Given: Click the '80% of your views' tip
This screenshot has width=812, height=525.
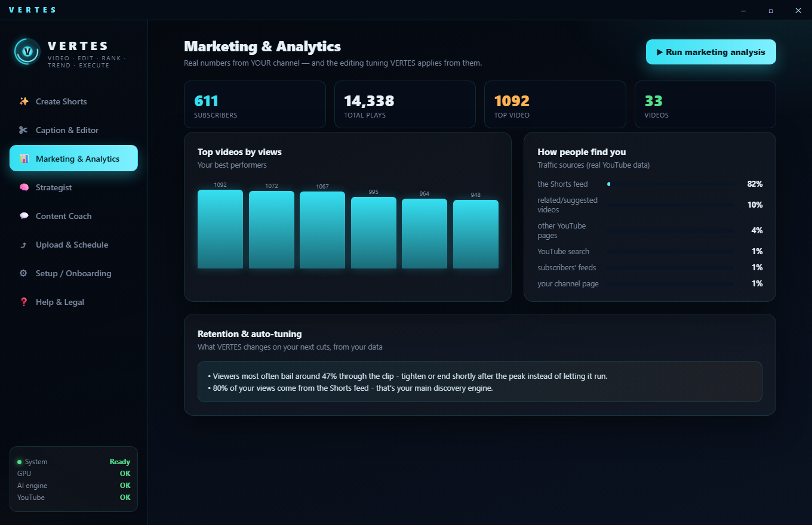Looking at the screenshot, I should [350, 388].
